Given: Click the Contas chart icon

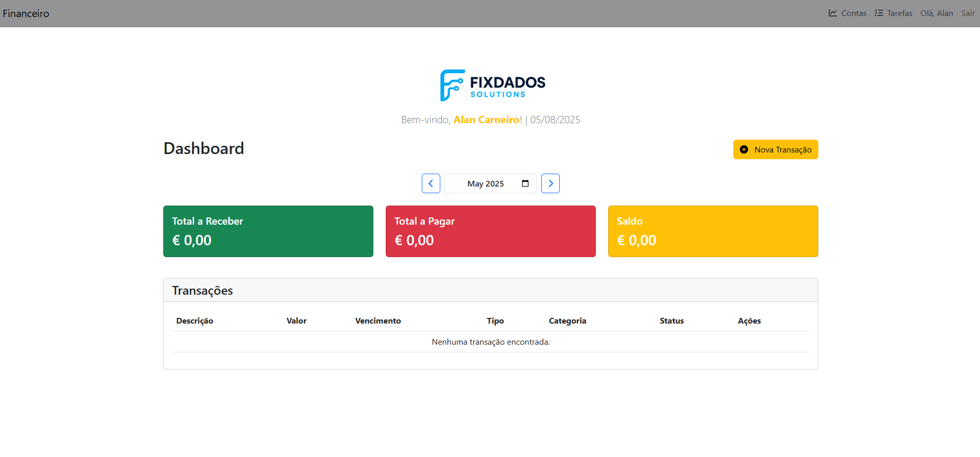Looking at the screenshot, I should pos(833,13).
